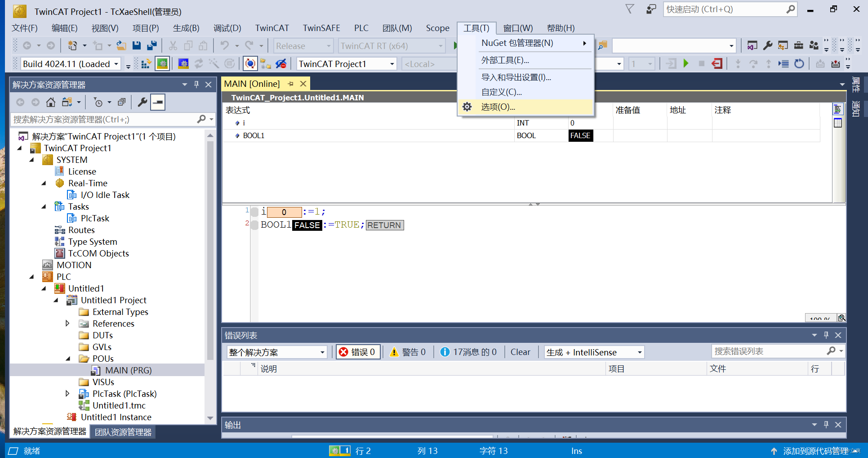Click the feedback icon in title bar
Image resolution: width=868 pixels, height=458 pixels.
pos(651,9)
